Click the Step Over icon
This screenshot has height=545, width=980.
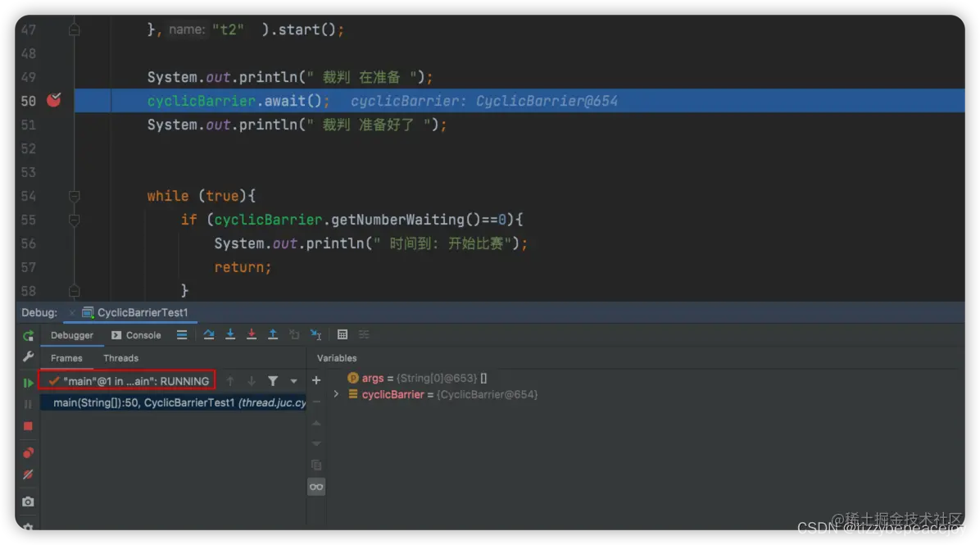[x=209, y=335]
